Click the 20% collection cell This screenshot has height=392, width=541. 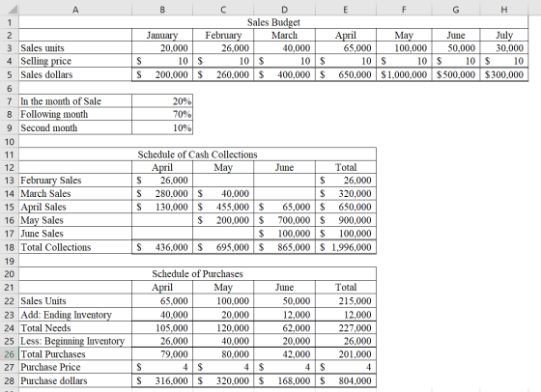click(x=162, y=101)
